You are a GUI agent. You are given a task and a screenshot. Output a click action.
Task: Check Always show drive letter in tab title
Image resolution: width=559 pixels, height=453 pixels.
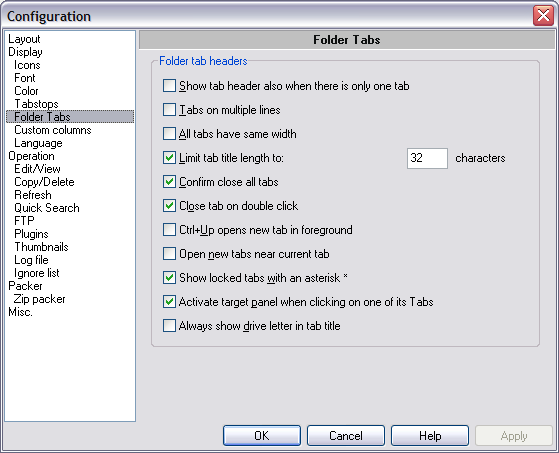tap(169, 326)
